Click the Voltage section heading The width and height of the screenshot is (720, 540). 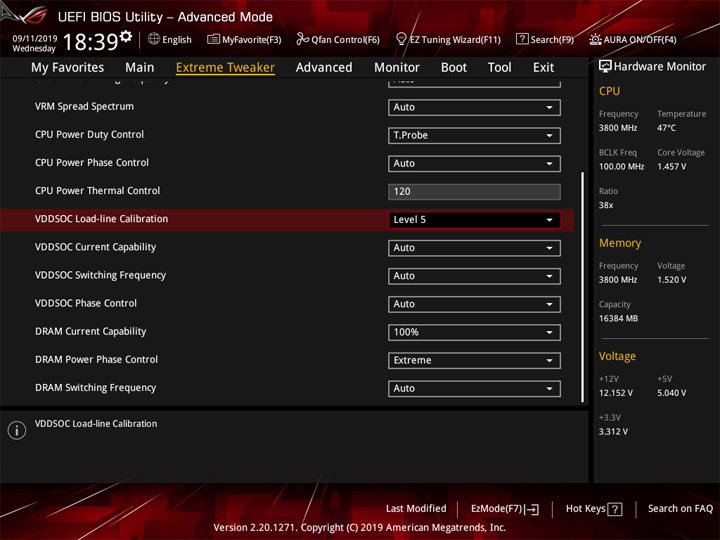pyautogui.click(x=617, y=356)
